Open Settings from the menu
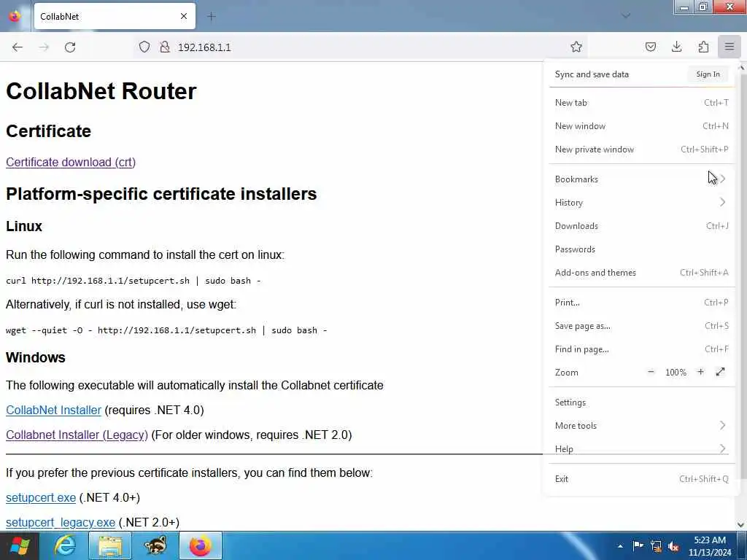Viewport: 747px width, 560px height. coord(641,402)
